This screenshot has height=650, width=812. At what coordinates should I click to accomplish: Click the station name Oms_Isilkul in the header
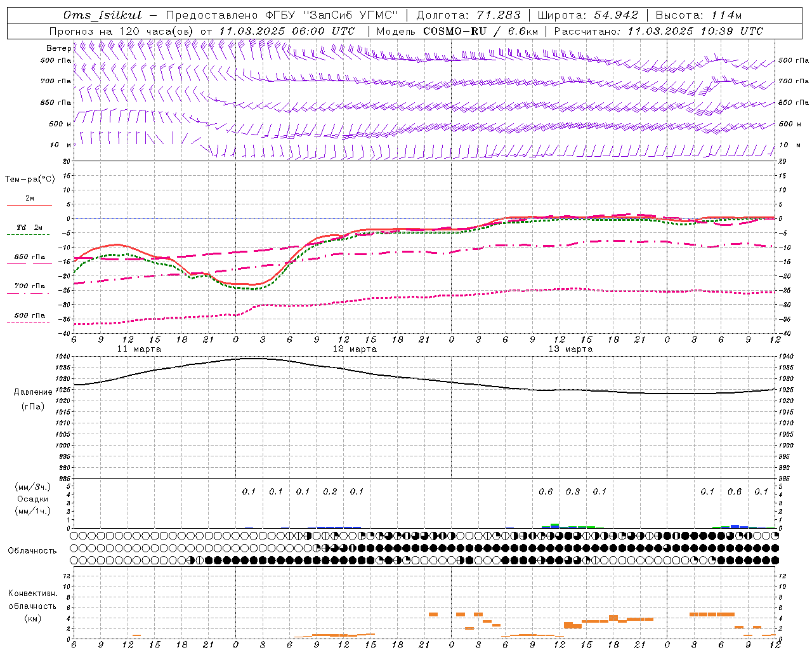coord(102,15)
